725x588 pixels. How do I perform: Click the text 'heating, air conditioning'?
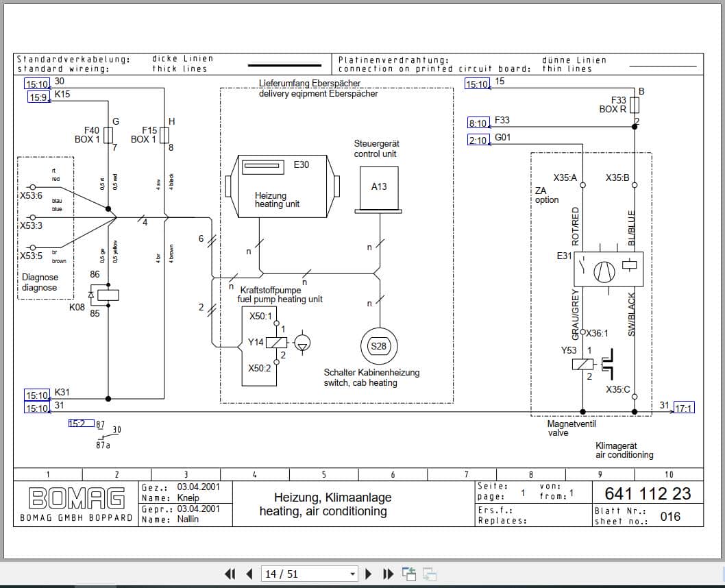tap(323, 511)
